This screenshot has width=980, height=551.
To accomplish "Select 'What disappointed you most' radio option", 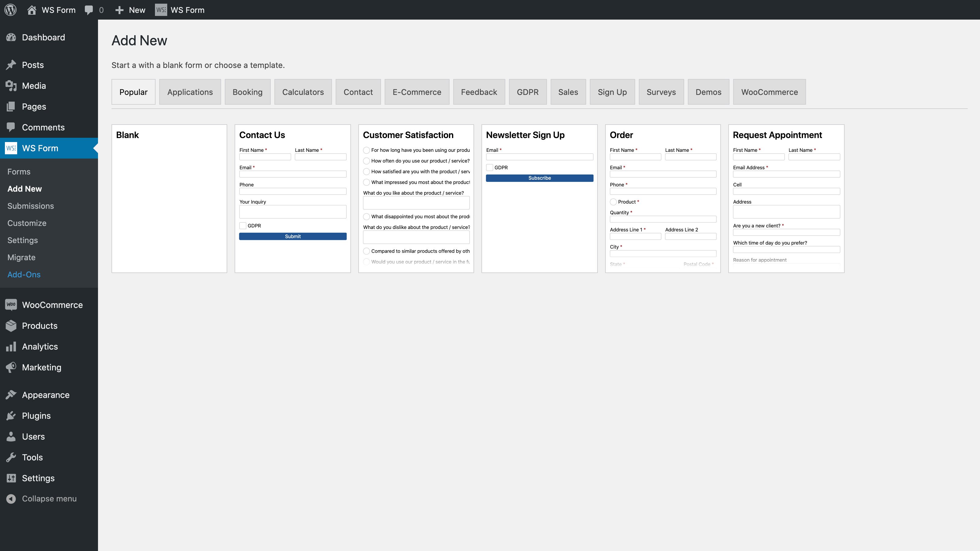I will point(366,217).
